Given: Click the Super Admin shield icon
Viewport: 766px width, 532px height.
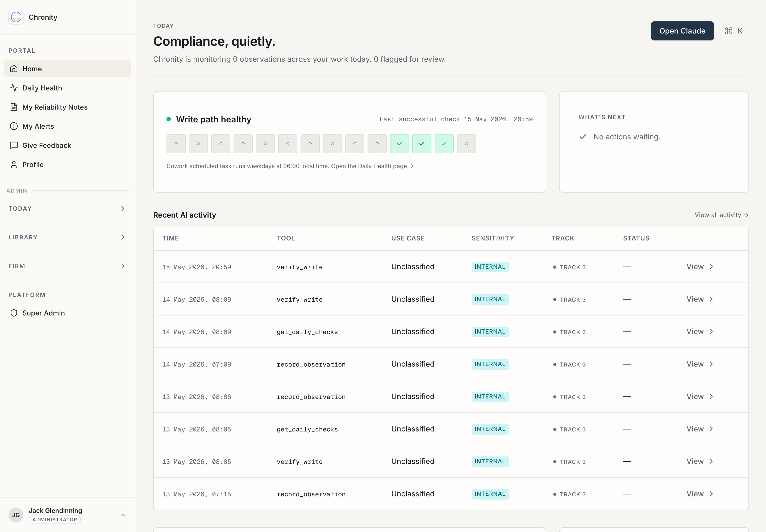Looking at the screenshot, I should pyautogui.click(x=14, y=313).
